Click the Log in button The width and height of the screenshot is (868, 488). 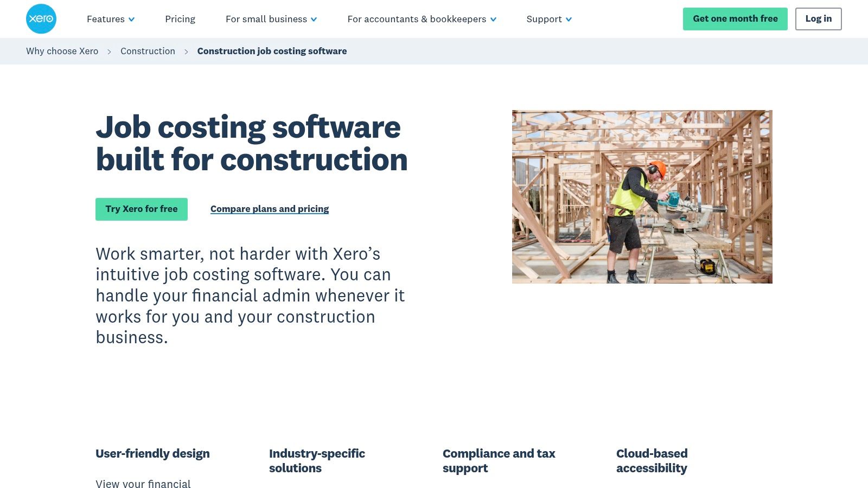tap(818, 19)
